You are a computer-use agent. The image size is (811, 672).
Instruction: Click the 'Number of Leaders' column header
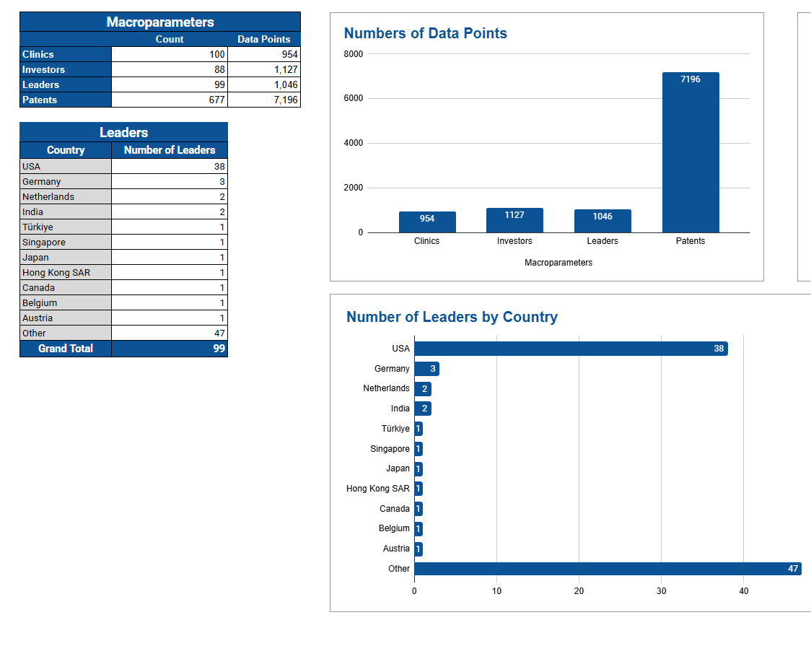tap(170, 150)
